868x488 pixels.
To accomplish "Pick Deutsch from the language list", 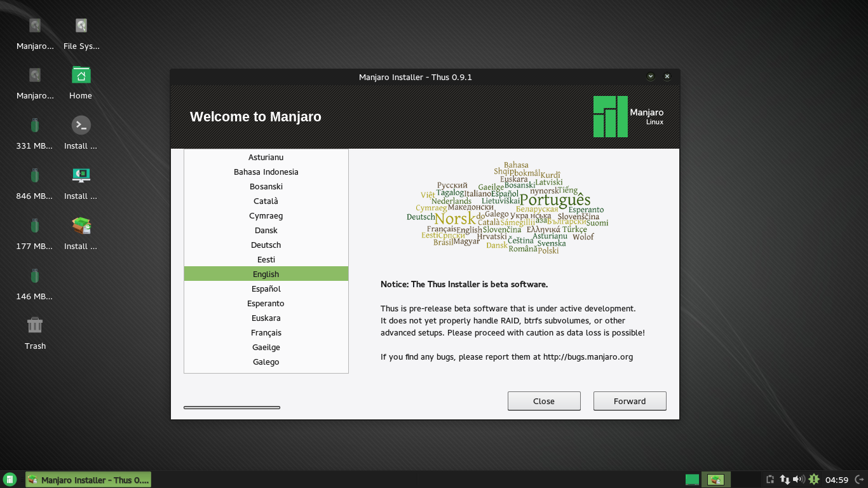I will [x=266, y=245].
